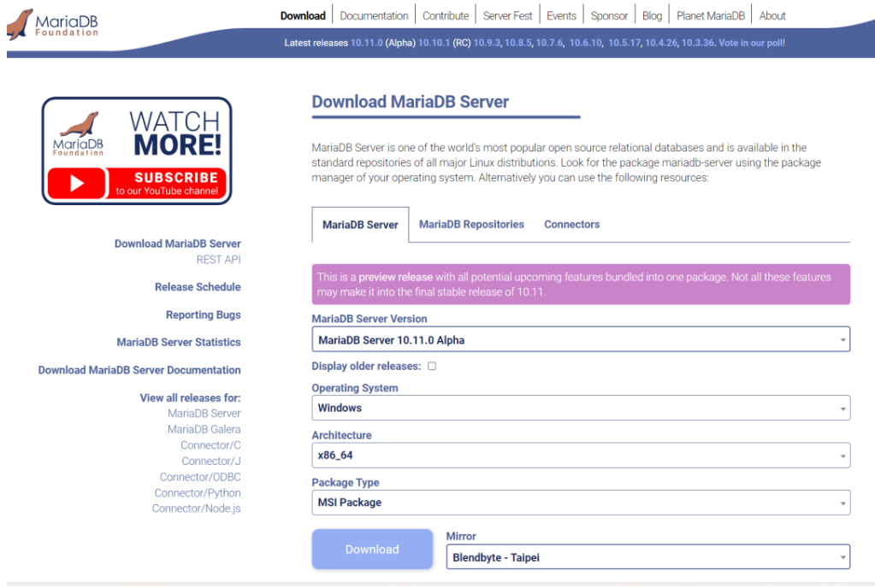Open the 10.8.5 release link
Image resolution: width=875 pixels, height=588 pixels.
click(x=517, y=43)
